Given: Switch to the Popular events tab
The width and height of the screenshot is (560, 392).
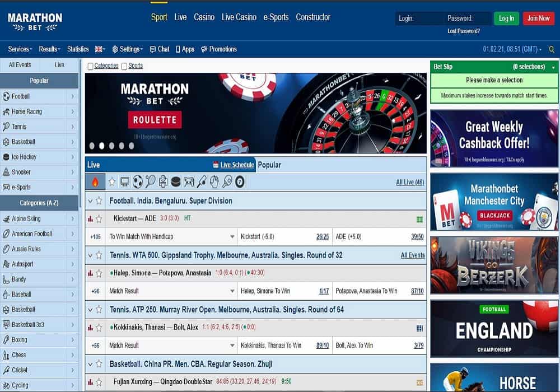Looking at the screenshot, I should 269,165.
